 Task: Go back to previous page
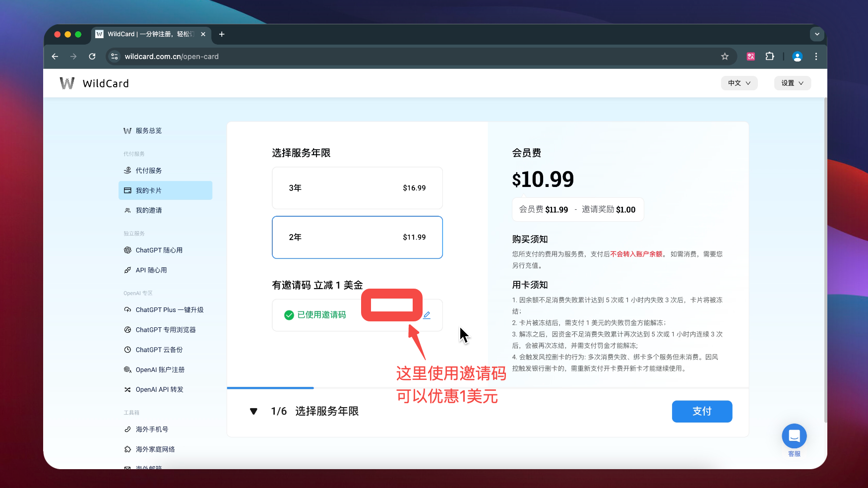tap(55, 57)
